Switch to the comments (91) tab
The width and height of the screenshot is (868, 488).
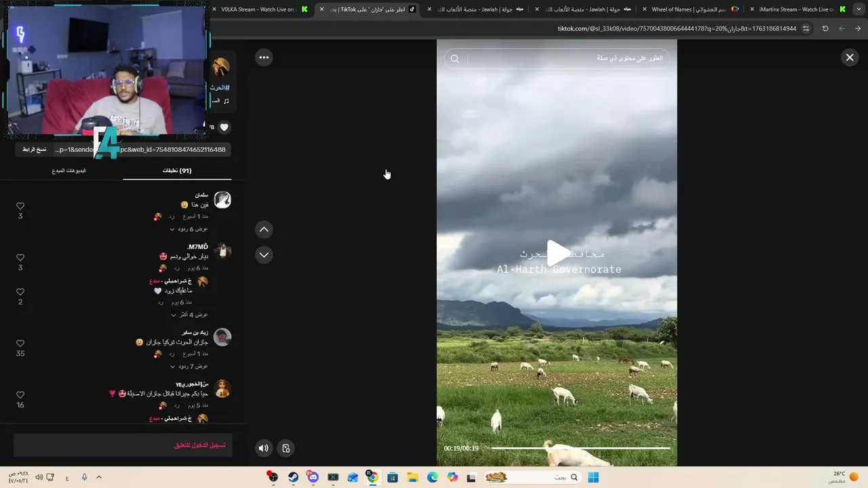tap(177, 171)
